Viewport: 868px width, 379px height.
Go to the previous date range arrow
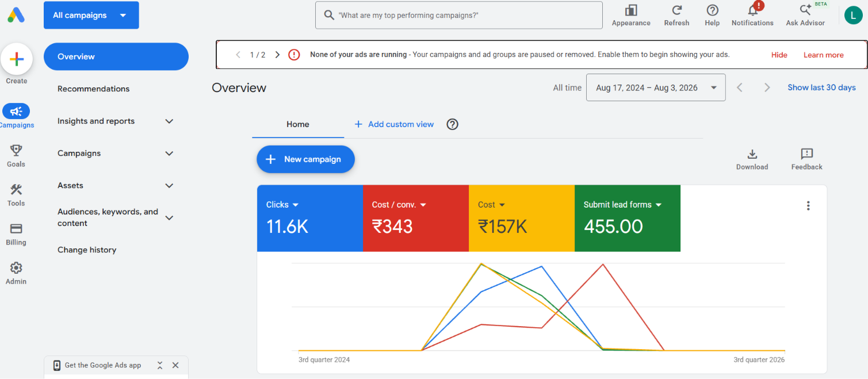point(740,87)
